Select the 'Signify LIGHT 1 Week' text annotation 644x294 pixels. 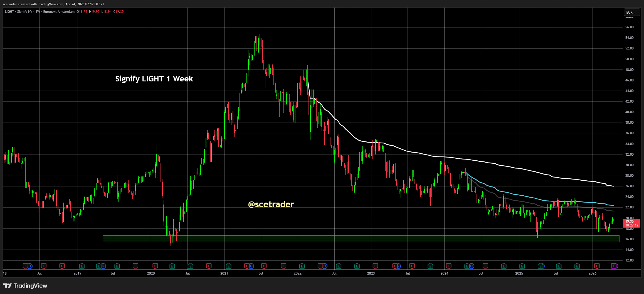[x=154, y=79]
